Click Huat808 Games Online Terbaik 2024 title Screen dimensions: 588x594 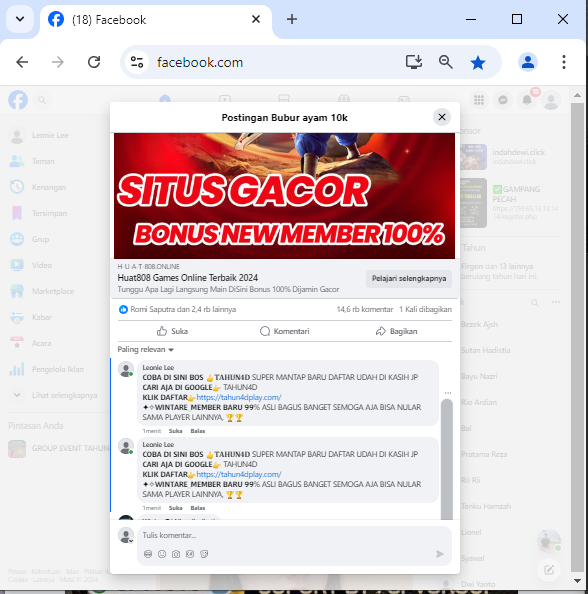pos(188,278)
